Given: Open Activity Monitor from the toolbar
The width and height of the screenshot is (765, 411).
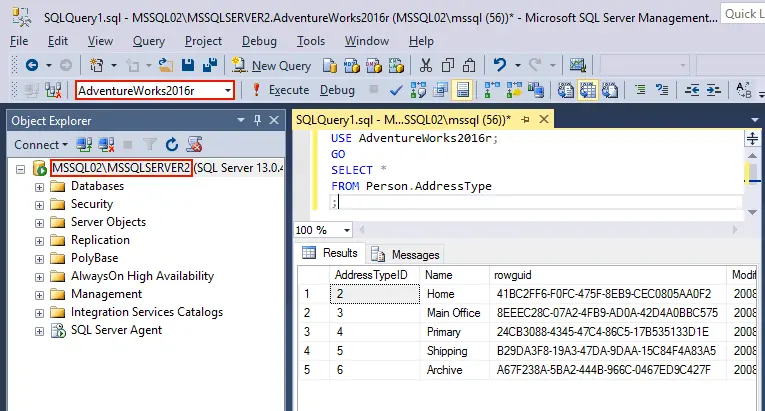Looking at the screenshot, I should point(578,65).
